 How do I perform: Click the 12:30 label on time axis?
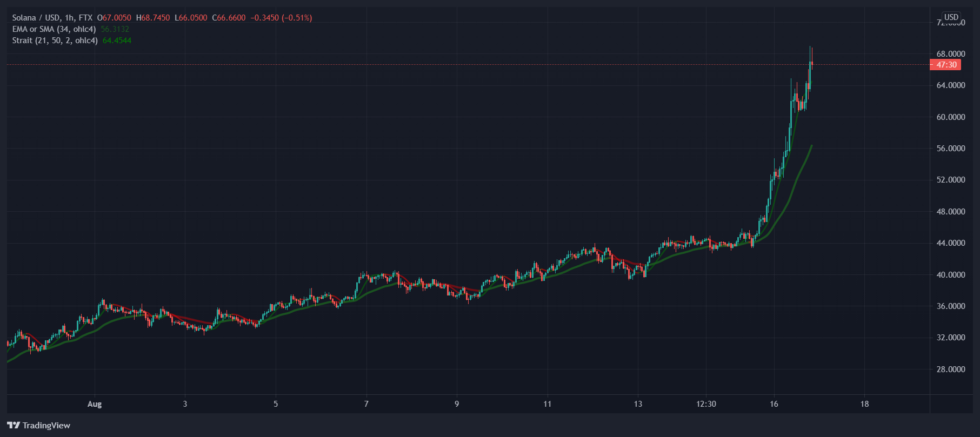coord(706,404)
